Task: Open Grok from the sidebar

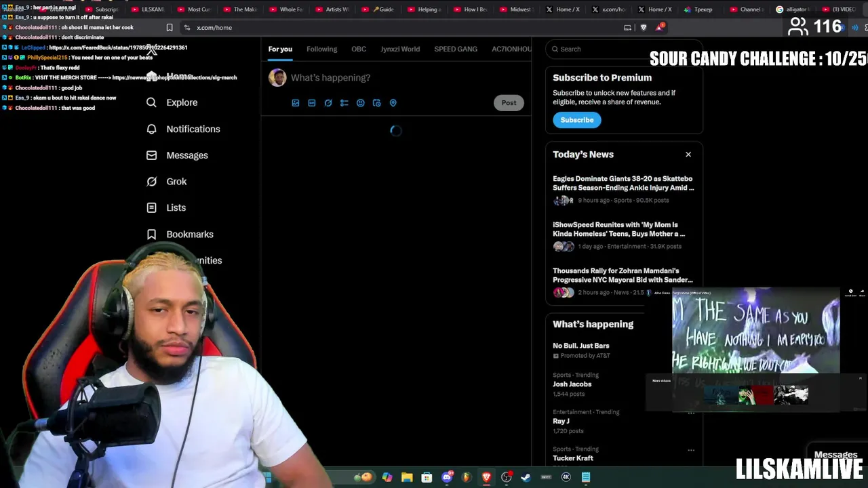Action: click(167, 182)
